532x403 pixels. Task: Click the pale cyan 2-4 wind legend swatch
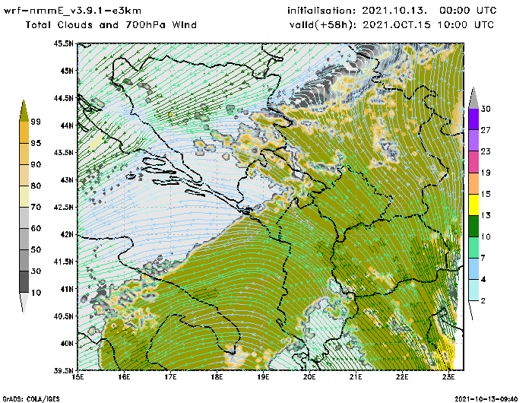click(473, 290)
